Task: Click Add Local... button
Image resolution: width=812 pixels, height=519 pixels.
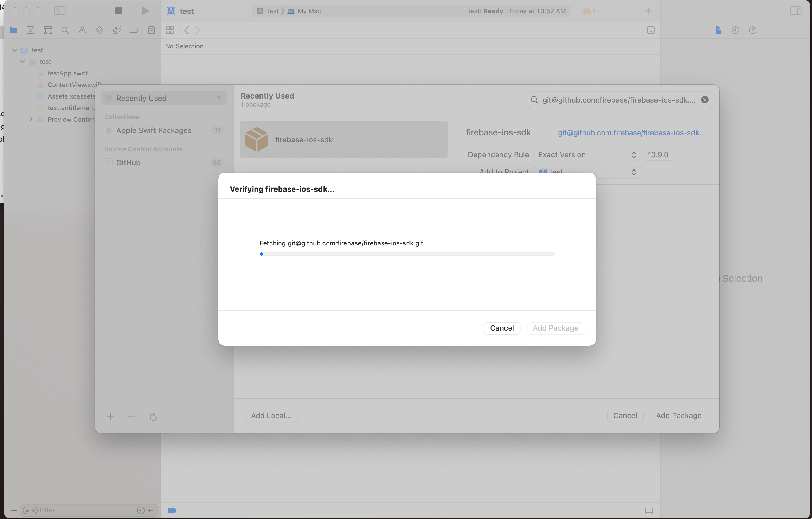Action: [271, 416]
